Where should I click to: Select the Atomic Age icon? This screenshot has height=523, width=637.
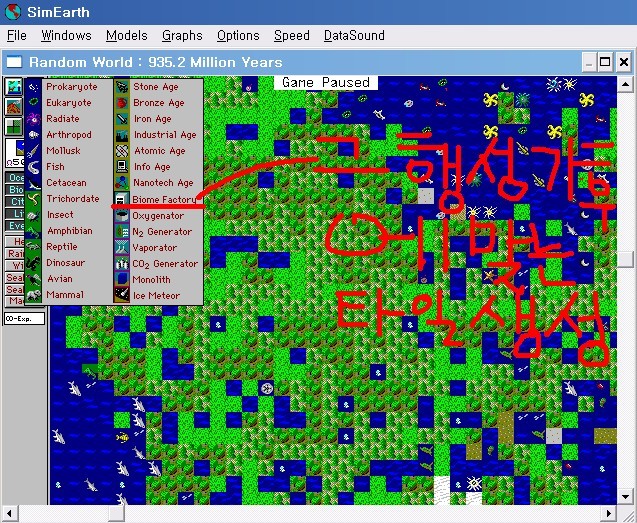[x=121, y=151]
